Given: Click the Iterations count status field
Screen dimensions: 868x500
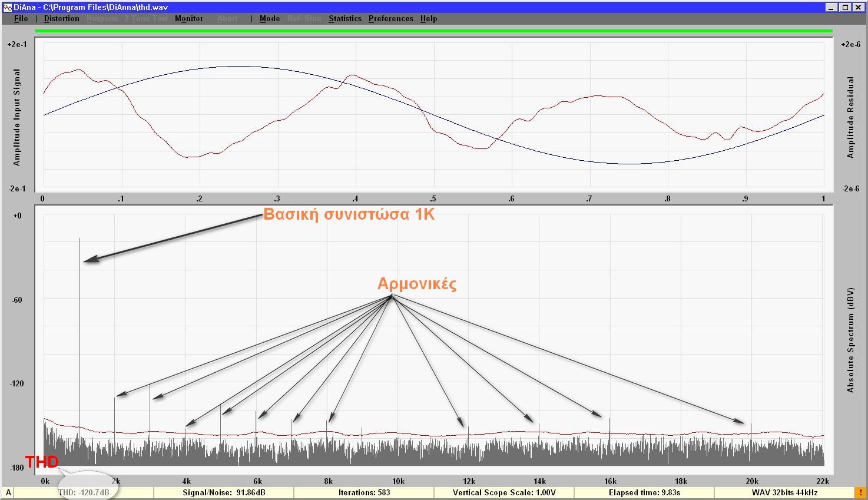Looking at the screenshot, I should [x=364, y=493].
